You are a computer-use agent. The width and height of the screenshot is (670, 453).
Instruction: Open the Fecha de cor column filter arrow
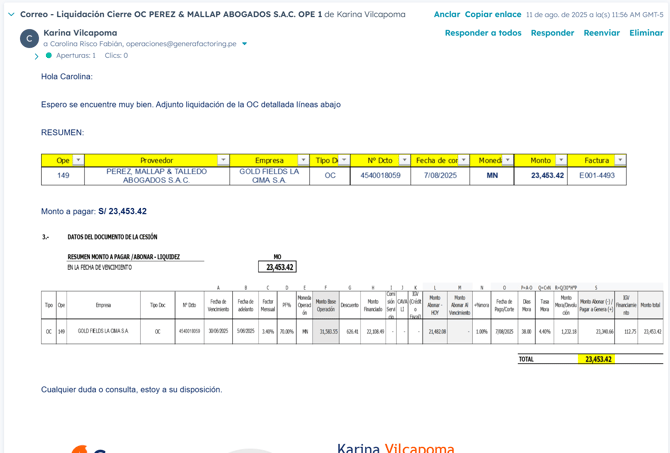tap(464, 160)
